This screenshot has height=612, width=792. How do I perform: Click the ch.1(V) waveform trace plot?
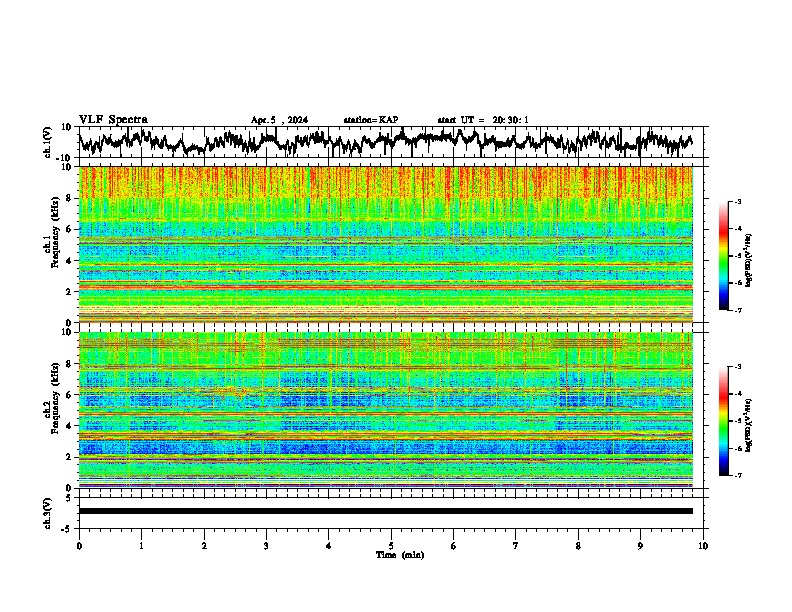[x=385, y=142]
